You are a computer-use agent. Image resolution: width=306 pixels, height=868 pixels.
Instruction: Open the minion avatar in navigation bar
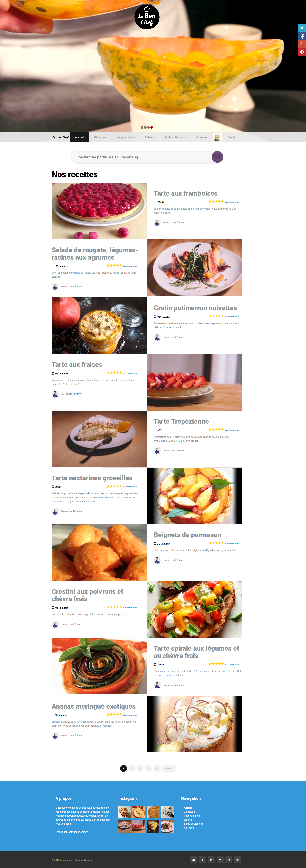pos(217,137)
